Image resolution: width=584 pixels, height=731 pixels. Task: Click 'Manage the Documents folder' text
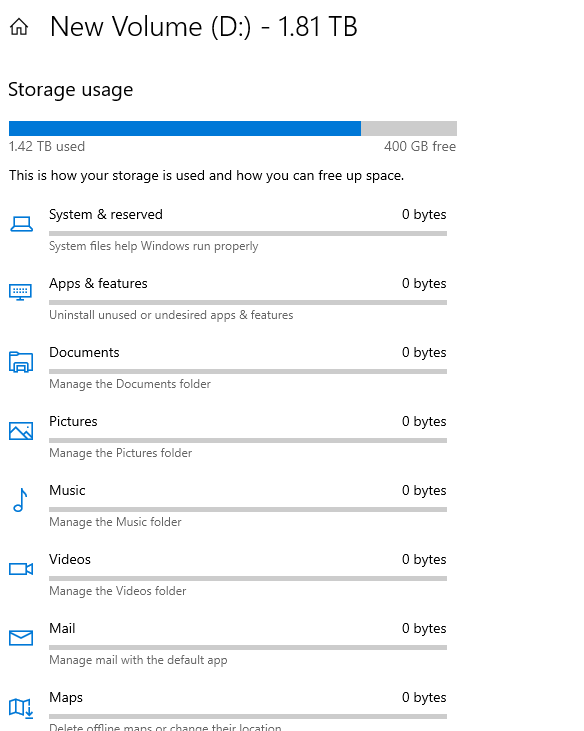click(130, 384)
